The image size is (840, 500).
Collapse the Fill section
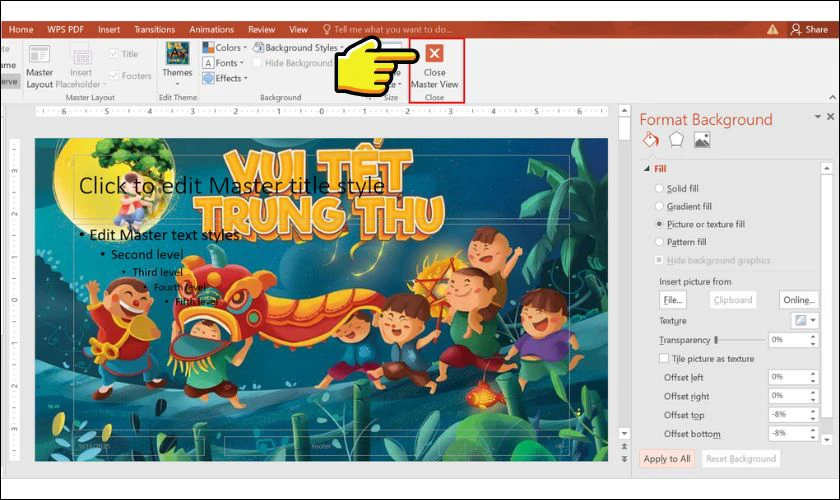tap(647, 169)
